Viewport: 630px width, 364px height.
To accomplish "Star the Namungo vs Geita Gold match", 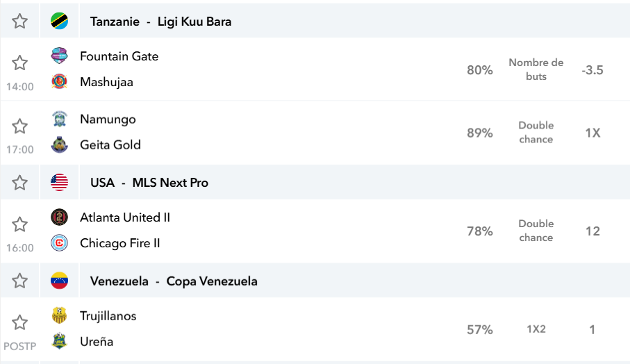I will coord(19,126).
